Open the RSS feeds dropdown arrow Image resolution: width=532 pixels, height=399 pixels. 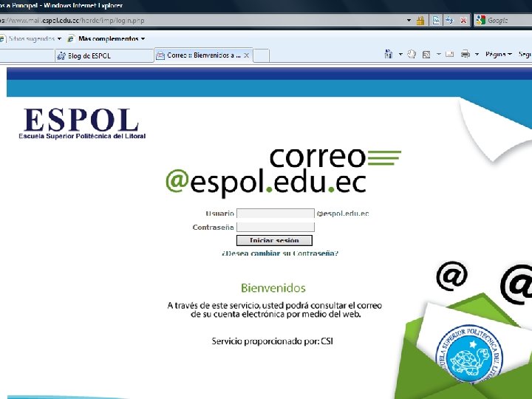(438, 54)
